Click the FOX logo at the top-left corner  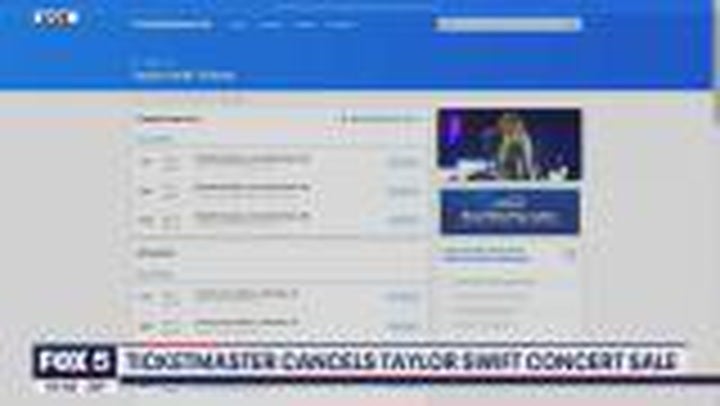[56, 18]
